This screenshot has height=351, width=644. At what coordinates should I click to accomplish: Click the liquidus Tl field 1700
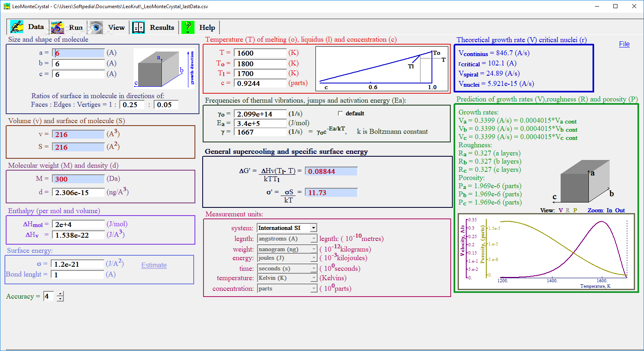click(260, 74)
